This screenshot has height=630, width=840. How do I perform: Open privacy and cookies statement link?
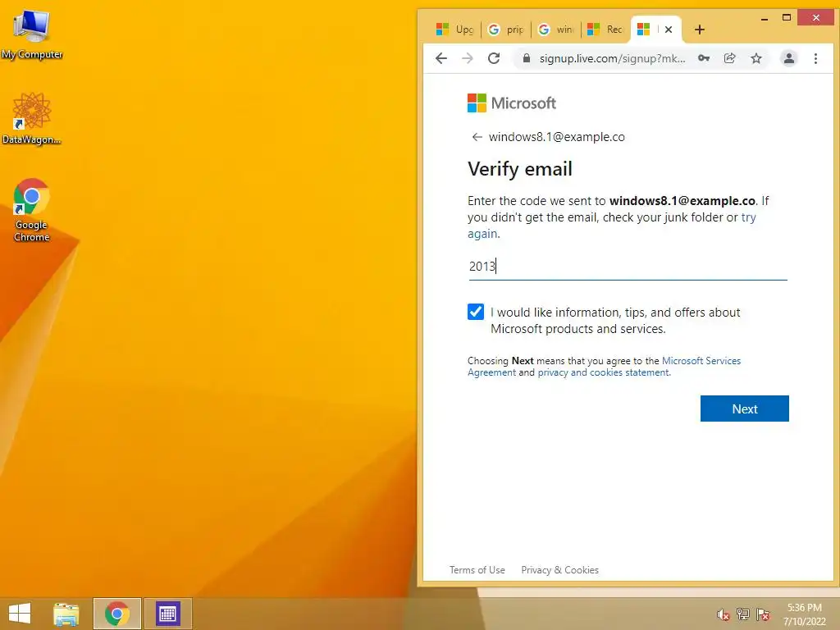603,373
